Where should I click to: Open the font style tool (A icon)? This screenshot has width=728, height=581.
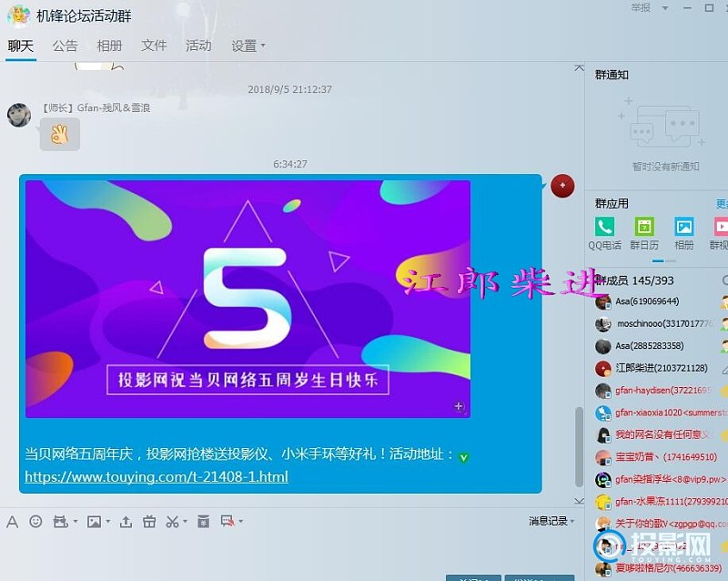(x=12, y=522)
